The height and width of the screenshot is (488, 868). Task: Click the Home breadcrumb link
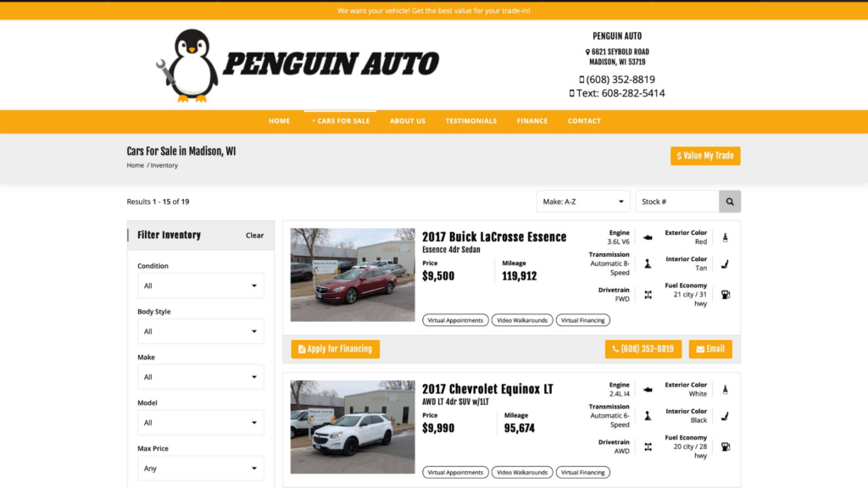click(135, 165)
